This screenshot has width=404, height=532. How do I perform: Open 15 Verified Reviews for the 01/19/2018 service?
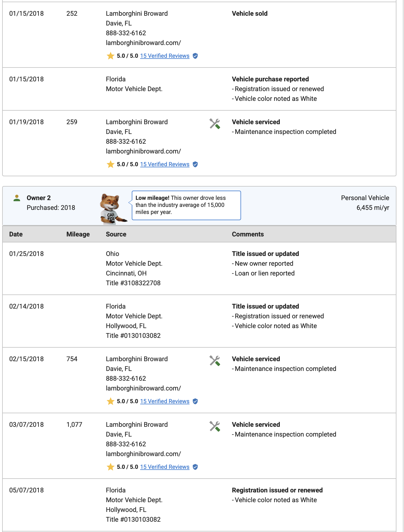(x=165, y=164)
